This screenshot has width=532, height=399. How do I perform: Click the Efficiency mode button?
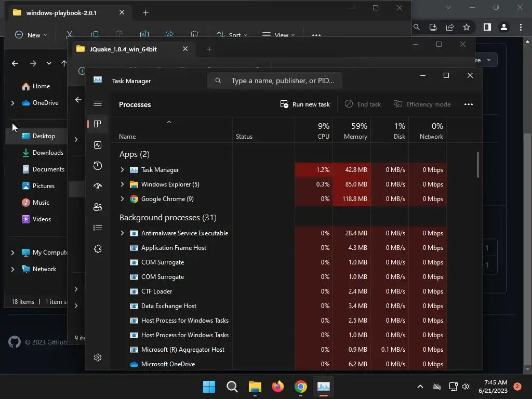(x=422, y=104)
